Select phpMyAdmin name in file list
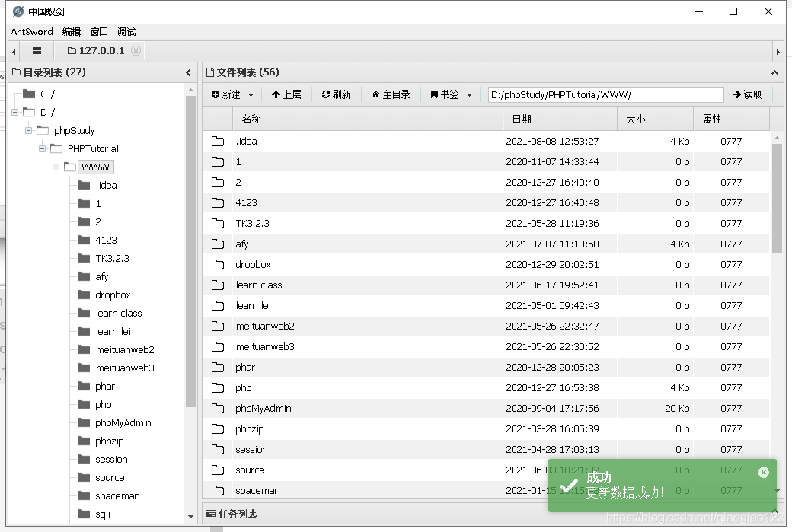This screenshot has height=532, width=792. coord(263,409)
